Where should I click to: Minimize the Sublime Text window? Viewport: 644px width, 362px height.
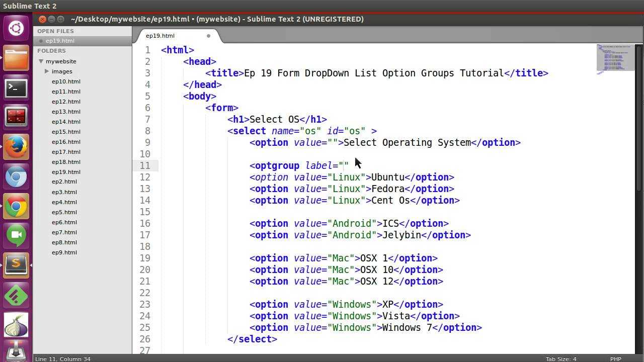point(51,19)
